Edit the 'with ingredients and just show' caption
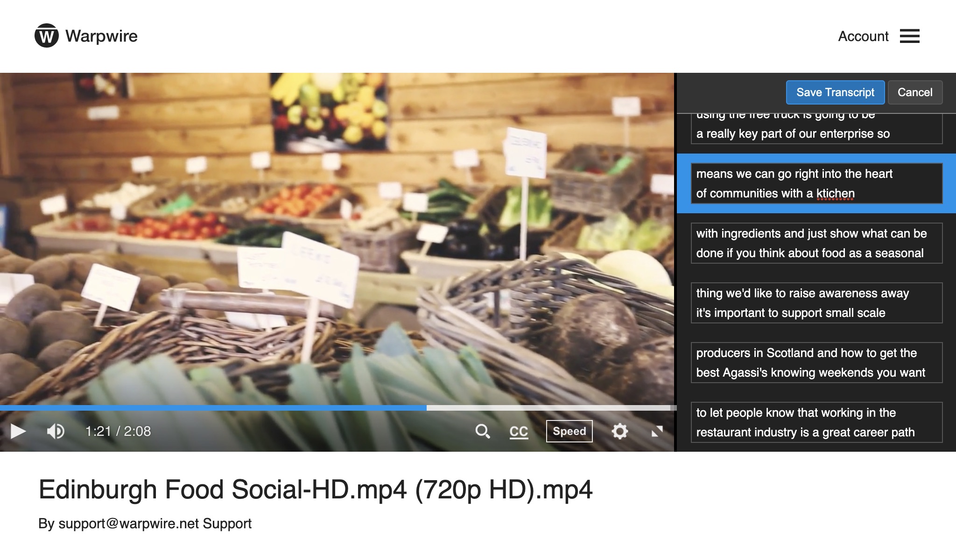The width and height of the screenshot is (956, 560). 816,243
